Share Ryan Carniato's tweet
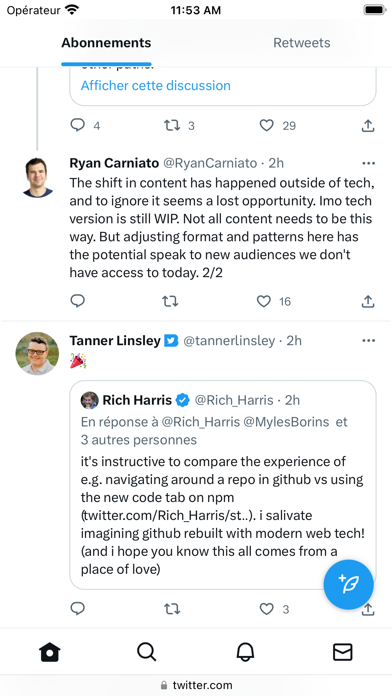The height and width of the screenshot is (696, 392). 368,302
